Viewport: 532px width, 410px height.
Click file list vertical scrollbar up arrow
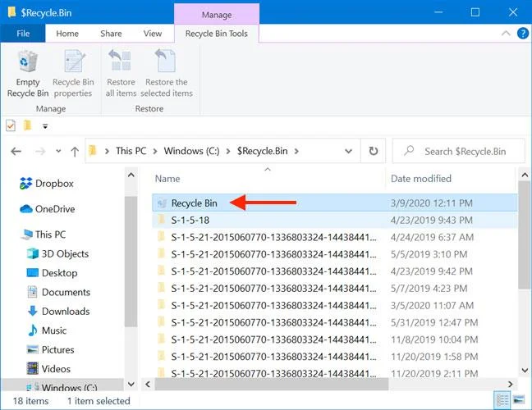point(525,175)
